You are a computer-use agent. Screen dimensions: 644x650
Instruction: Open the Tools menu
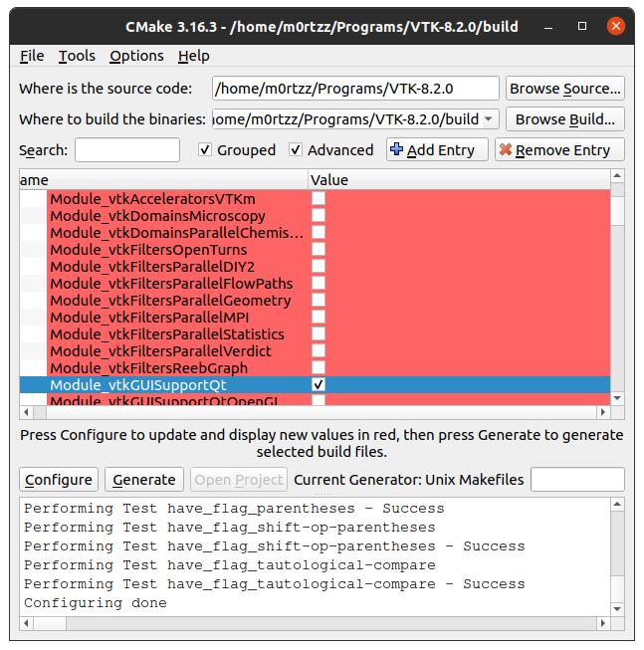tap(77, 56)
